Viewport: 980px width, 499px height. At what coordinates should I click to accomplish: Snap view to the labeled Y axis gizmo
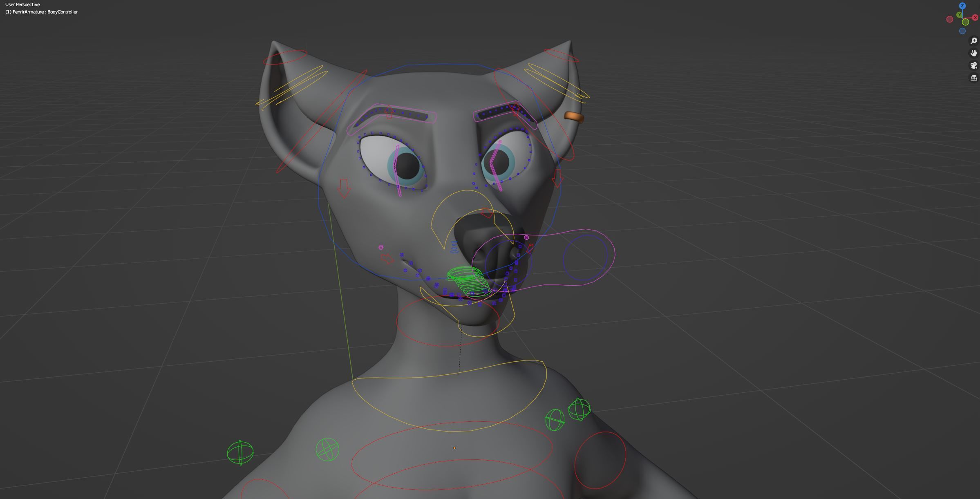(x=959, y=15)
